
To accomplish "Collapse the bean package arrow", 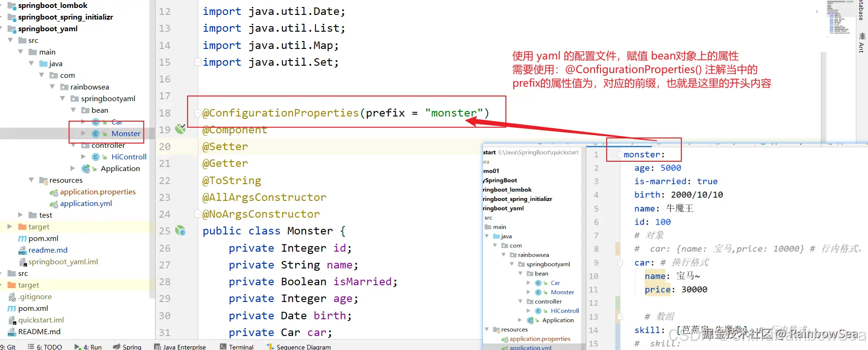I will click(73, 110).
